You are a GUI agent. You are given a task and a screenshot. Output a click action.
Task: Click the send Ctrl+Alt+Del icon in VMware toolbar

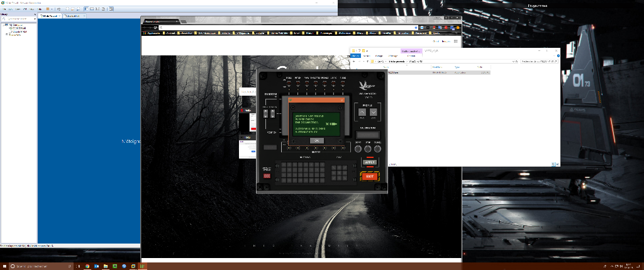point(58,9)
